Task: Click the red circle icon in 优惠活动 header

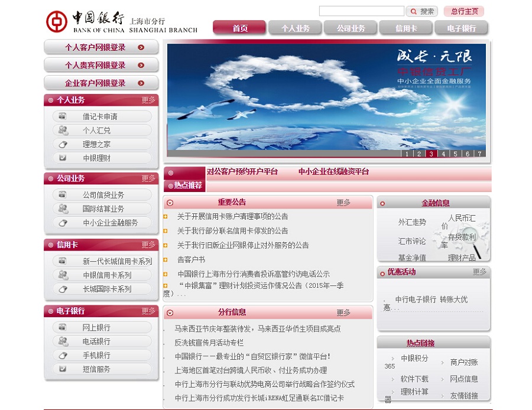Action: pyautogui.click(x=382, y=274)
